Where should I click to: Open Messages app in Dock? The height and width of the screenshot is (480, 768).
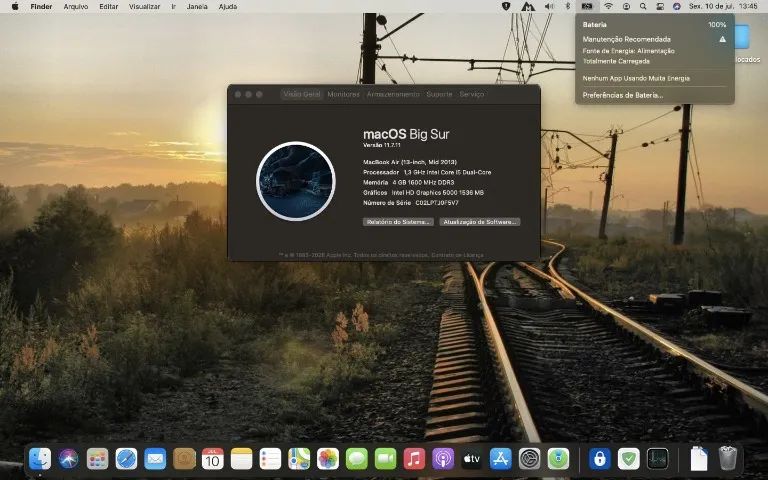357,459
